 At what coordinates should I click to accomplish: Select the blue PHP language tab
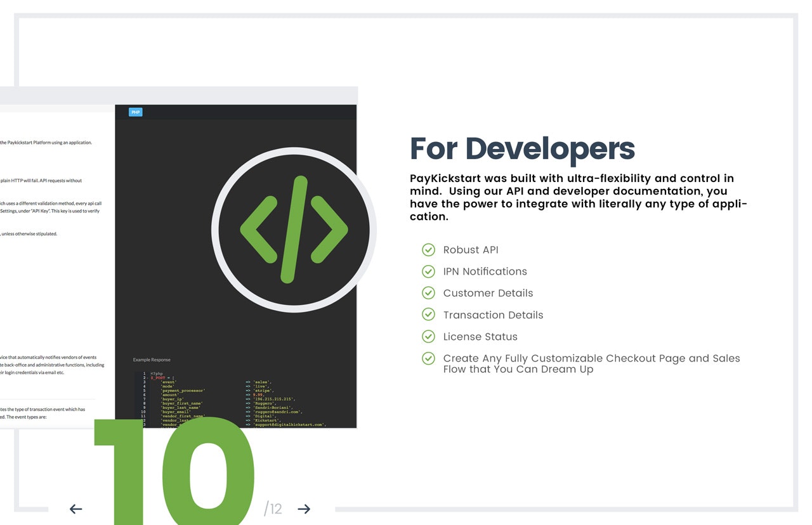pos(135,112)
